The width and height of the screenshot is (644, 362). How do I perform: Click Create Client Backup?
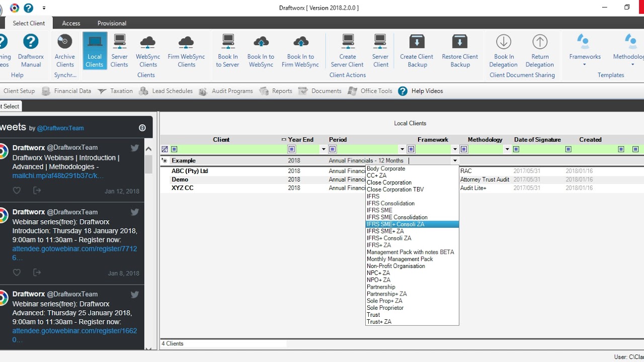(417, 50)
